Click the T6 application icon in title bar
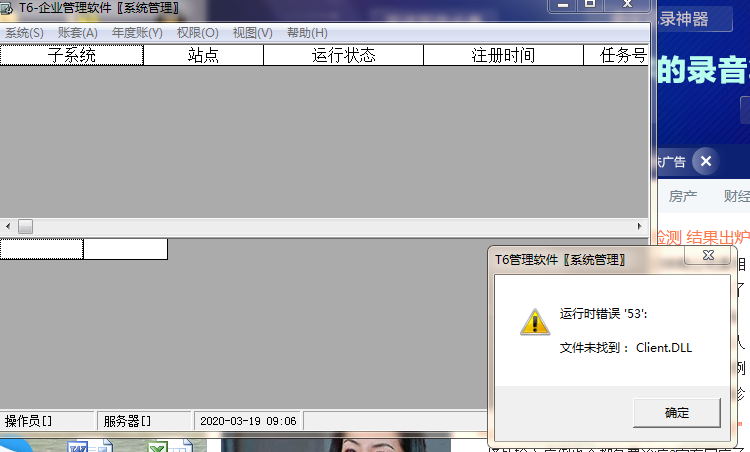 [x=6, y=8]
